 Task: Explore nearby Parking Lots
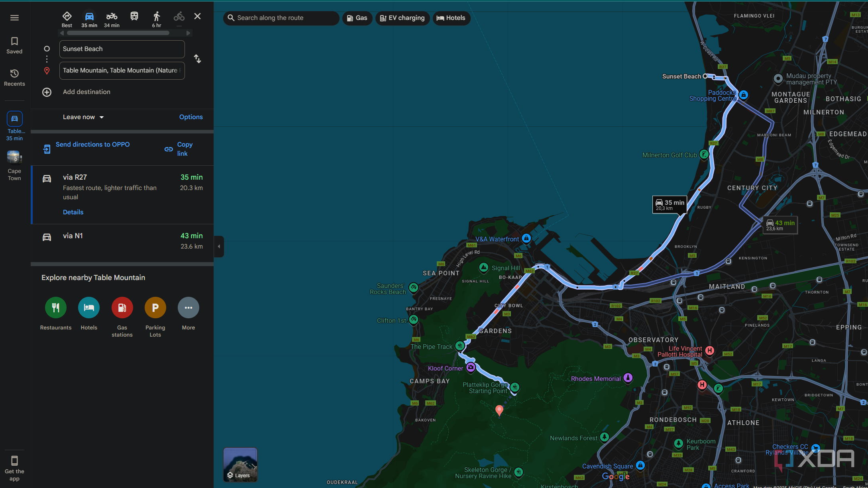coord(155,317)
